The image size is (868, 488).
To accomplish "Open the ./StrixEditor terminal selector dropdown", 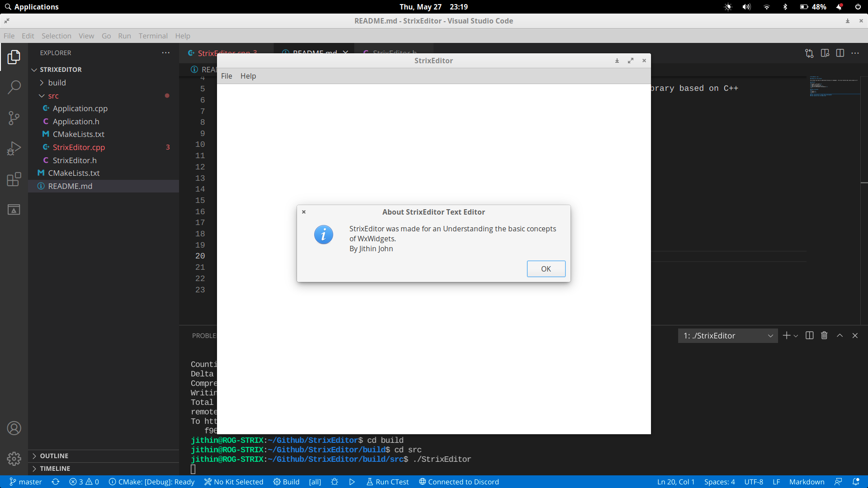I will 727,336.
